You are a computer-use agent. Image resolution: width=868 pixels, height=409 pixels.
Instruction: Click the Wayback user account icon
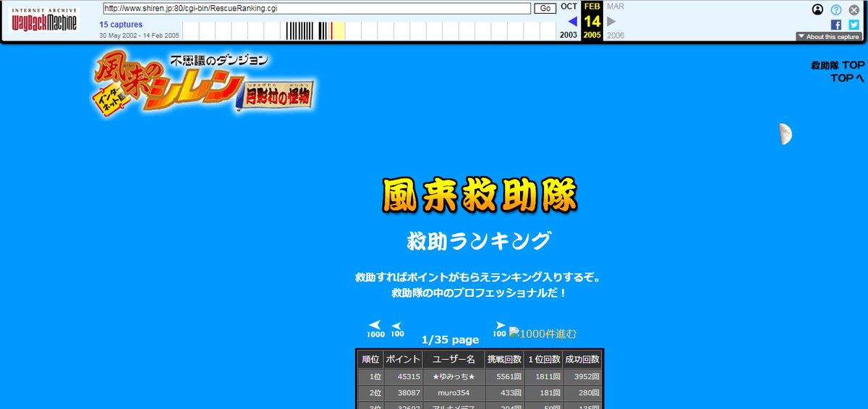click(x=817, y=9)
